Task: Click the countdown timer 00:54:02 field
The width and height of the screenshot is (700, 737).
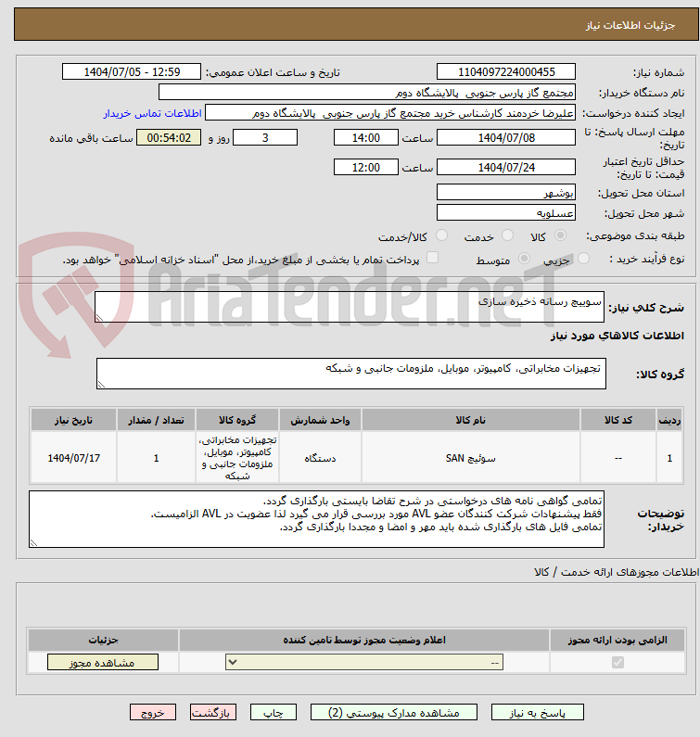Action: coord(169,138)
